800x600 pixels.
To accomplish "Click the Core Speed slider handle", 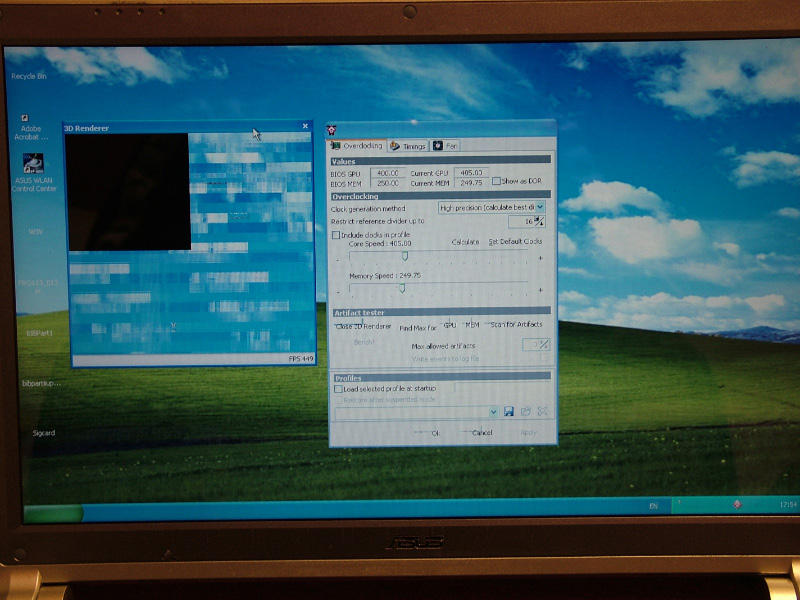I will pos(405,256).
